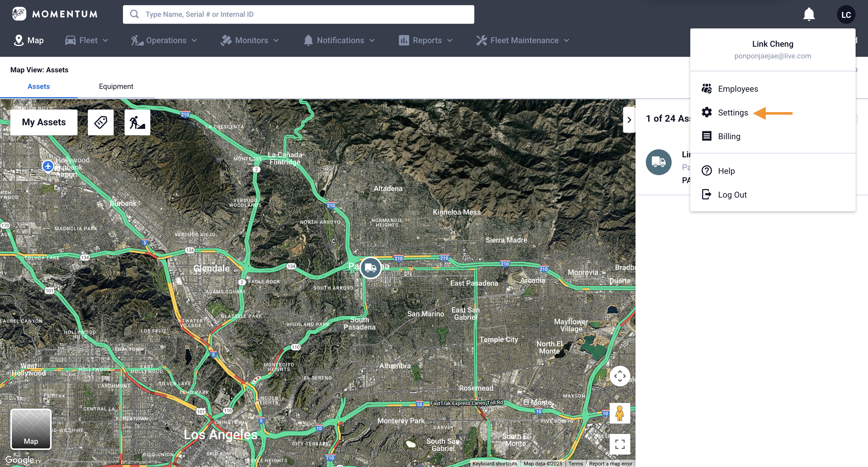Click Log Out in menu
Screen dimensions: 868x467
coord(732,195)
